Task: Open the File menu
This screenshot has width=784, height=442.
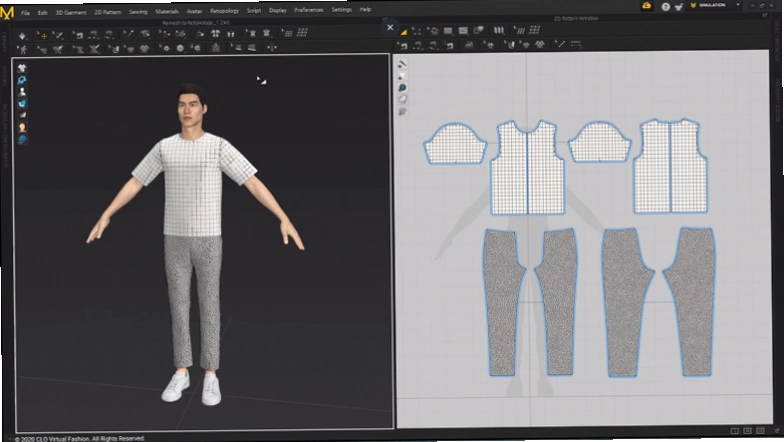Action: click(x=26, y=12)
